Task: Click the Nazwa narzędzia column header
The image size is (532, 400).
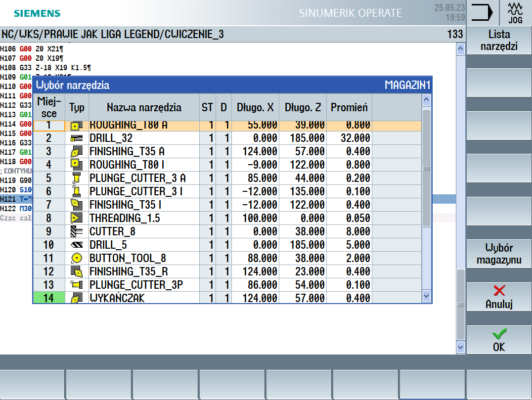Action: (144, 107)
